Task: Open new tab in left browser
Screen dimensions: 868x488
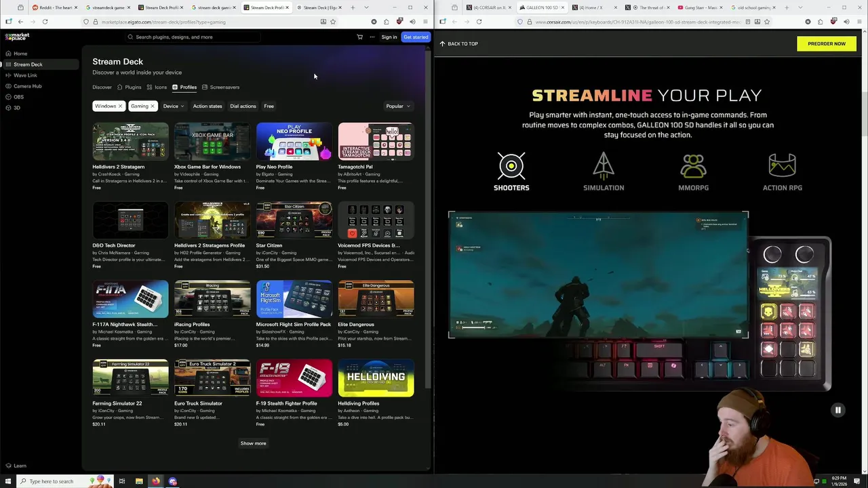Action: pos(353,7)
